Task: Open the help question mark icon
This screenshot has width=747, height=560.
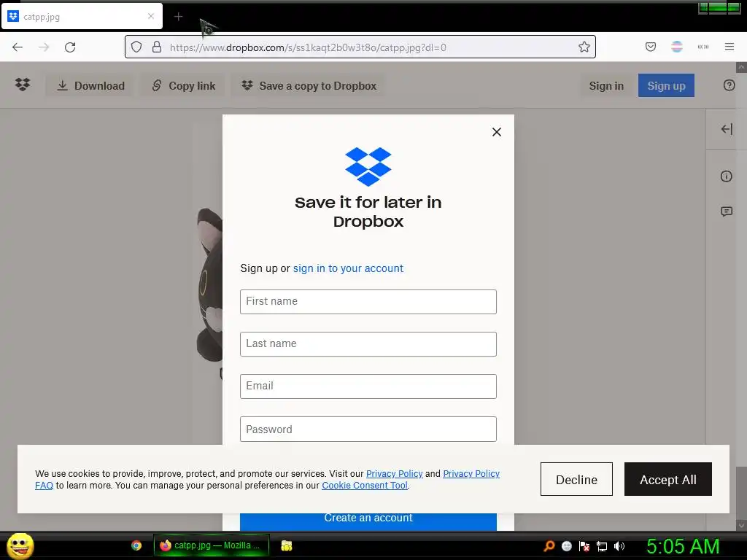Action: click(729, 85)
